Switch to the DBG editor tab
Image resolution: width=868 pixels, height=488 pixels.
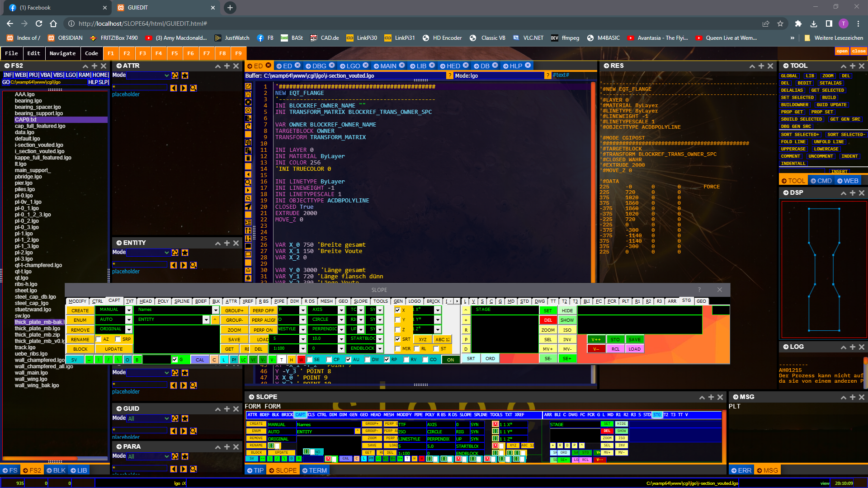[319, 66]
